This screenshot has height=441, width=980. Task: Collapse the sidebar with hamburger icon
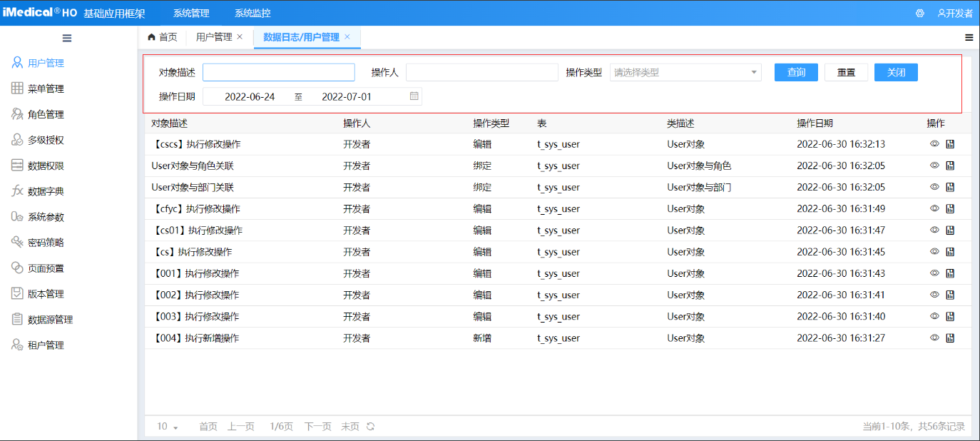click(67, 38)
